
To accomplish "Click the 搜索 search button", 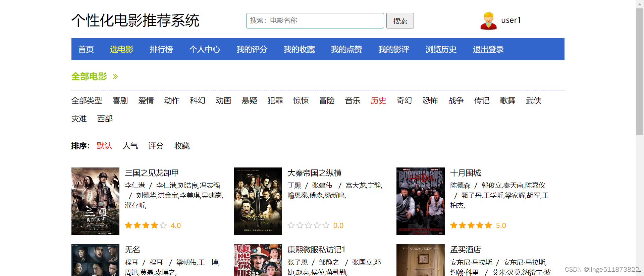I will pos(400,21).
